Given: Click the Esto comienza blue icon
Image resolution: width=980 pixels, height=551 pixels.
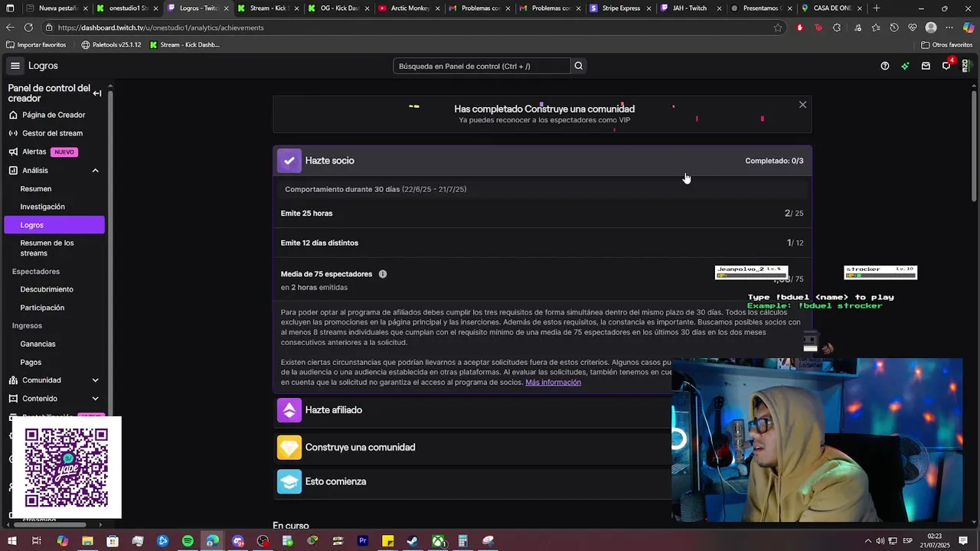Looking at the screenshot, I should 289,481.
